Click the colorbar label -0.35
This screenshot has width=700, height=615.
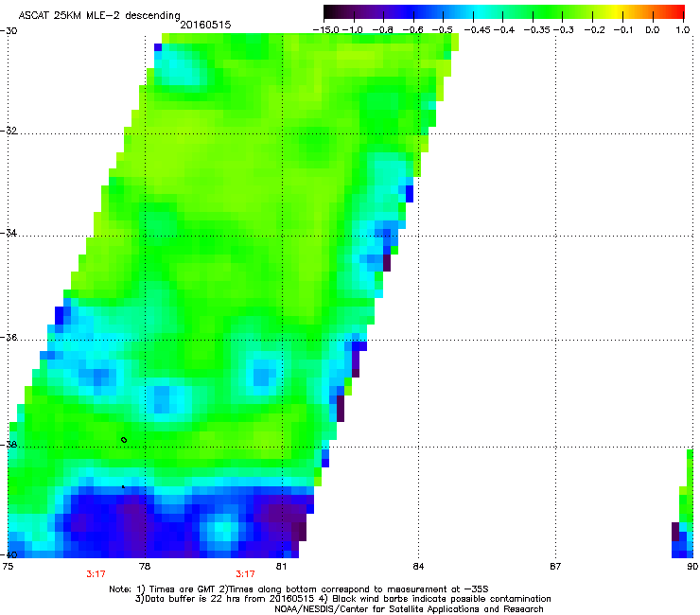point(537,30)
